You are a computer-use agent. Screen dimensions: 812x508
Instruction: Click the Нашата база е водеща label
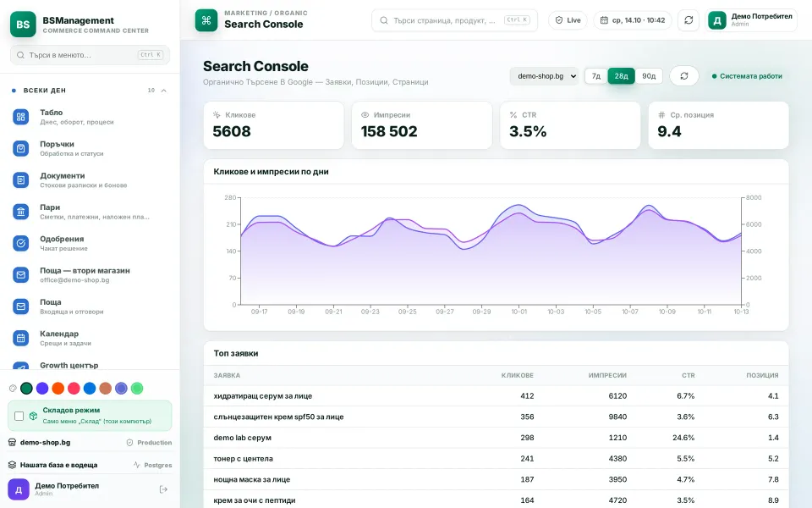58,465
